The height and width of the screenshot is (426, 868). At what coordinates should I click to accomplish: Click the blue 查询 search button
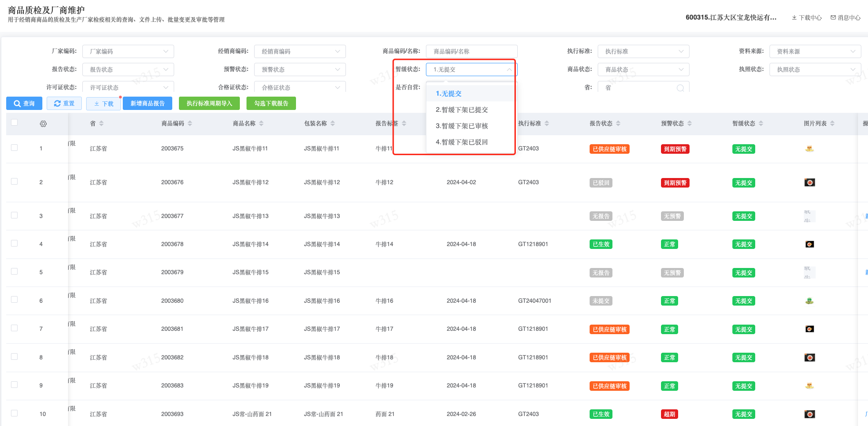click(24, 103)
